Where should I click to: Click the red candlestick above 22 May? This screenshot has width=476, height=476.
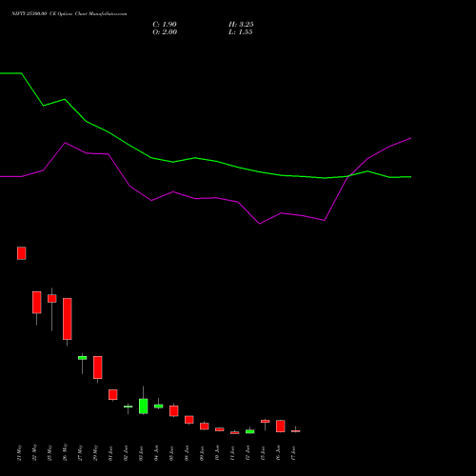[x=37, y=303]
